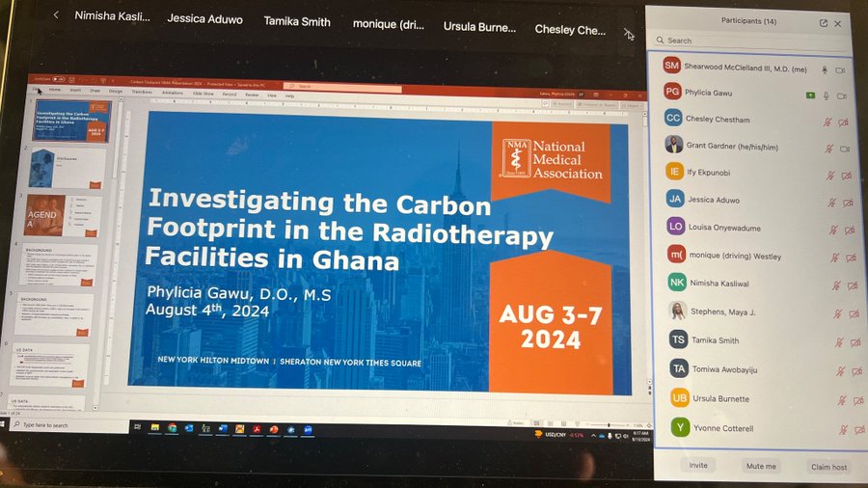Click Yvonne Cotterell's muted mic icon
The width and height of the screenshot is (868, 488).
tap(843, 429)
